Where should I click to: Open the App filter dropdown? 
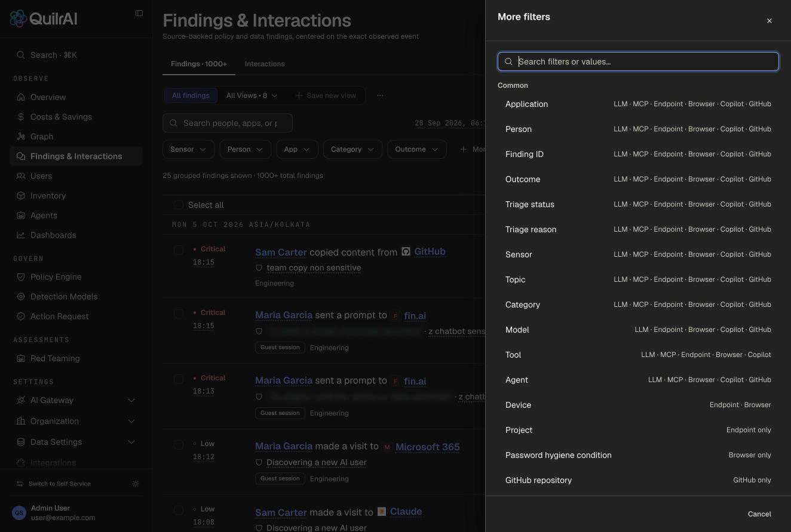pyautogui.click(x=297, y=149)
